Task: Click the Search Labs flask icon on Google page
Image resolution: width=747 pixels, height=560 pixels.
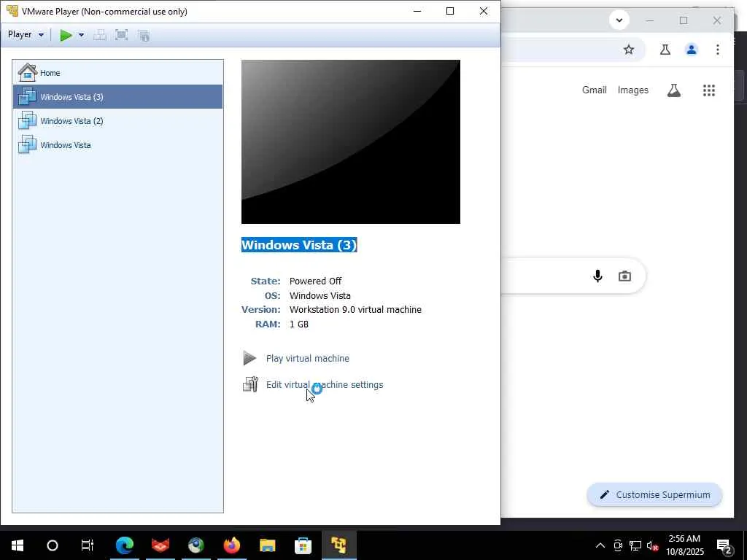Action: 673,90
